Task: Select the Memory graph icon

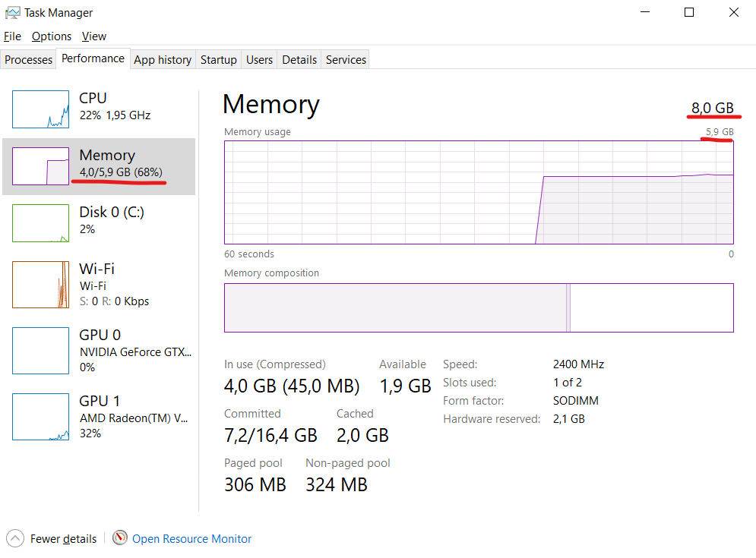Action: coord(40,166)
